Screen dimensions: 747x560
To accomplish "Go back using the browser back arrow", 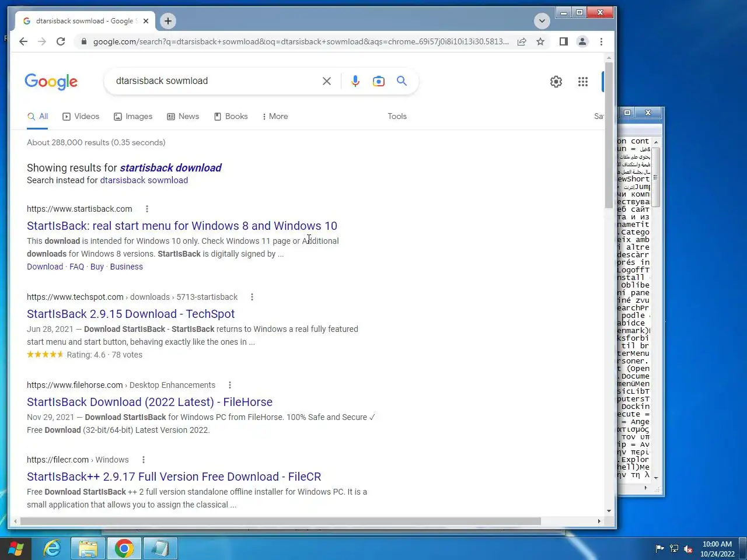I will tap(23, 41).
